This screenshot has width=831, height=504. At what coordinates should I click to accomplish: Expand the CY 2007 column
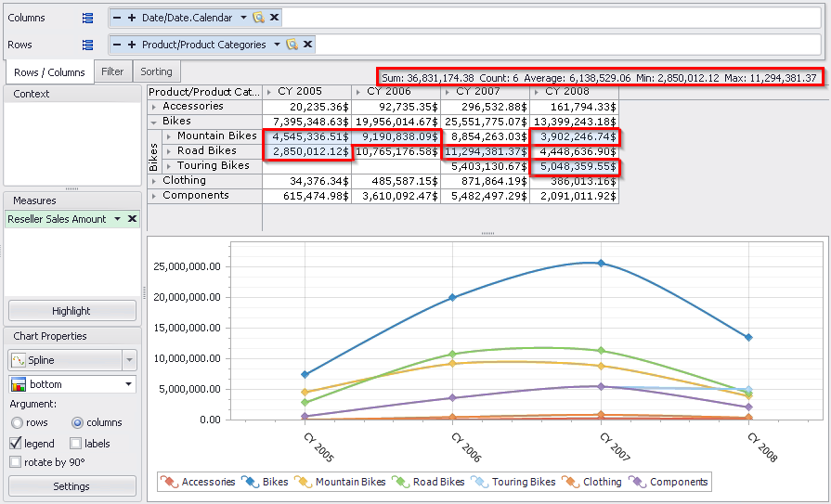click(x=448, y=92)
